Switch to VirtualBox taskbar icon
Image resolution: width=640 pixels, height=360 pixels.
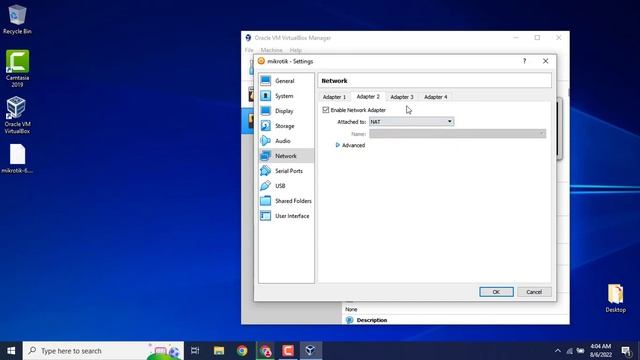310,351
